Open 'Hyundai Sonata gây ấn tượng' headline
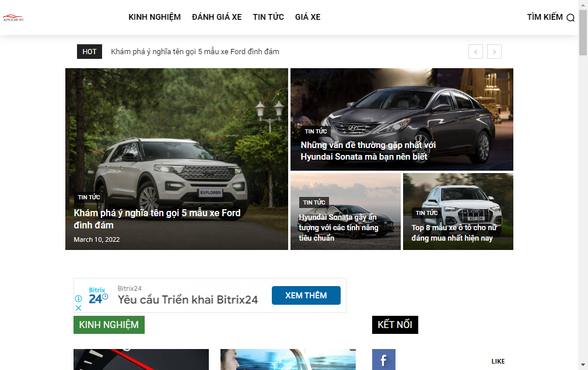588x370 pixels. 338,228
